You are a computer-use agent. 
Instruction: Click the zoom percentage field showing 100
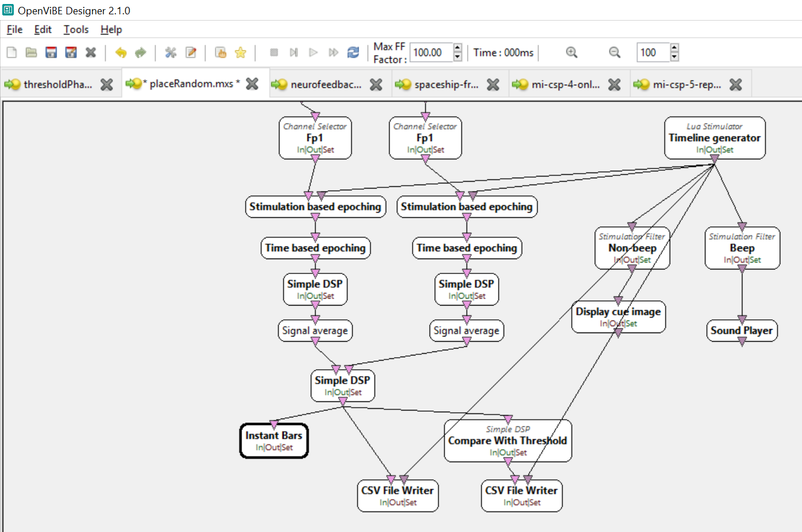tap(653, 53)
